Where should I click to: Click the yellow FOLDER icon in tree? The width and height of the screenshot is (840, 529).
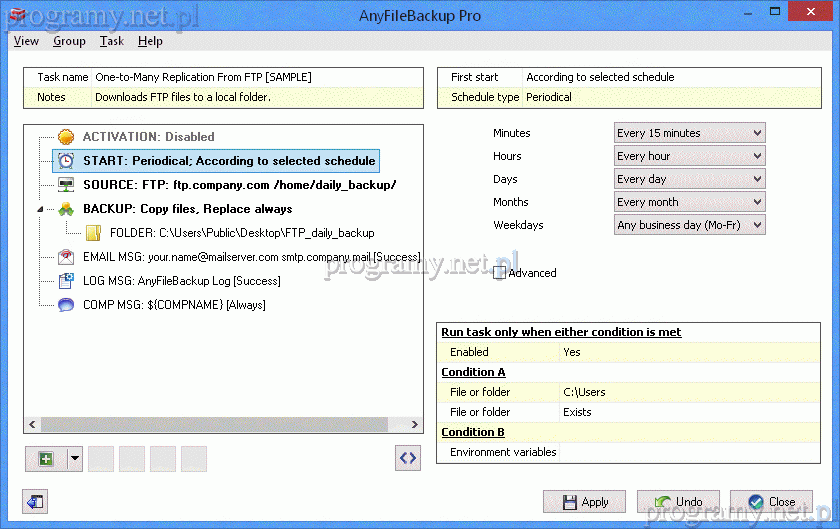coord(93,233)
